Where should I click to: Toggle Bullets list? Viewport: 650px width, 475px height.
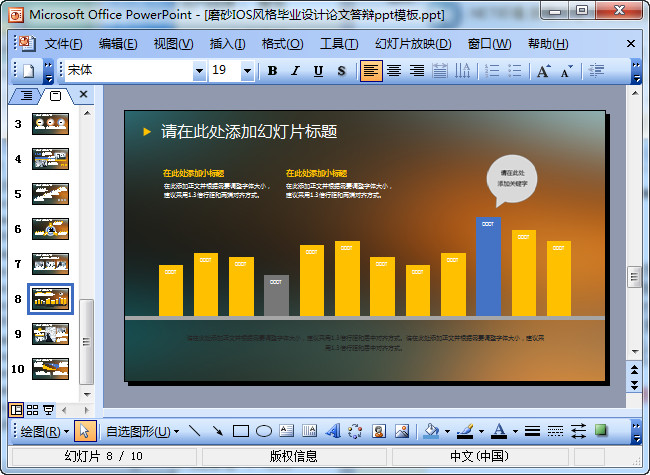[x=514, y=71]
